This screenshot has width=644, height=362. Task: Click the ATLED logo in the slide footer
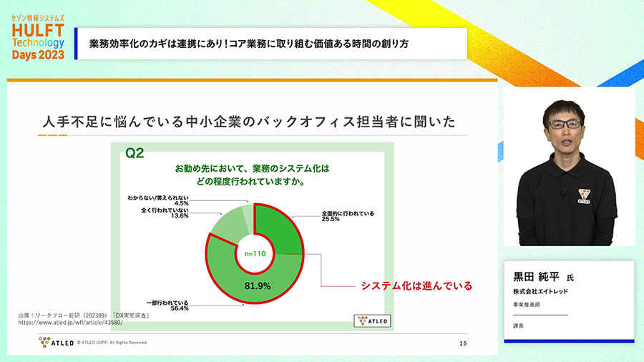pos(57,343)
